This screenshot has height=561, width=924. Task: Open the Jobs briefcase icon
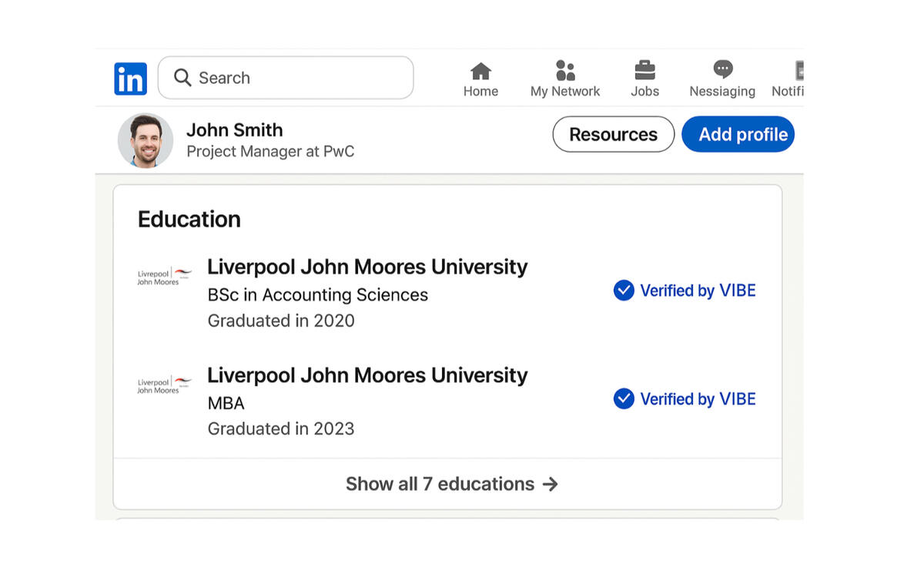click(x=644, y=71)
